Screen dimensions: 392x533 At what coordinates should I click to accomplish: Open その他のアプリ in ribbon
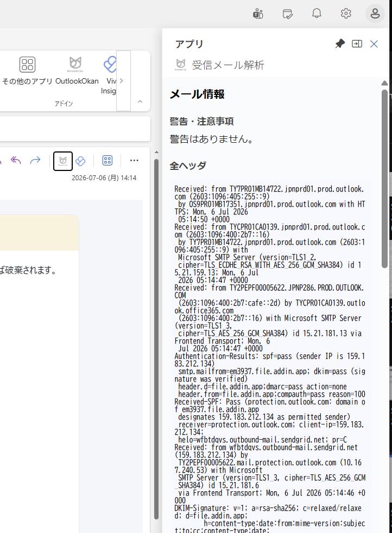point(27,71)
